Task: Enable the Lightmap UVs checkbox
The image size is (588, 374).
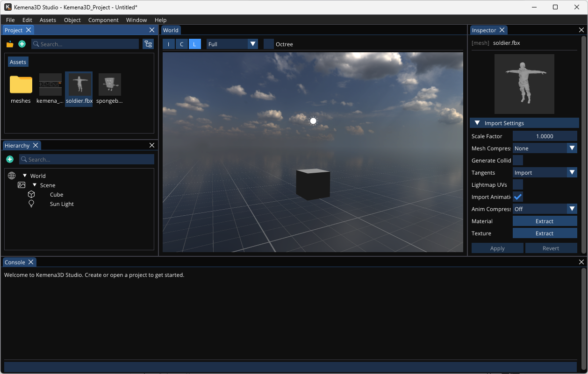Action: 518,185
